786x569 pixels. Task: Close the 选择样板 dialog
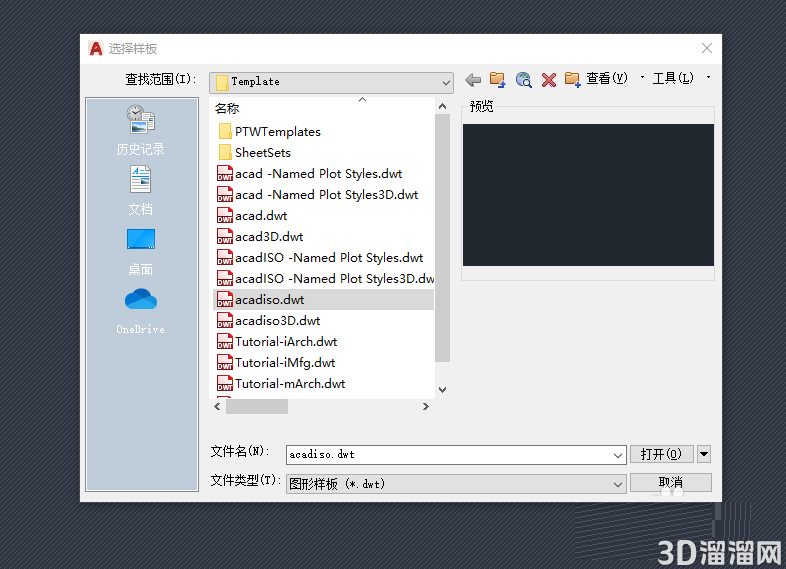pyautogui.click(x=707, y=48)
